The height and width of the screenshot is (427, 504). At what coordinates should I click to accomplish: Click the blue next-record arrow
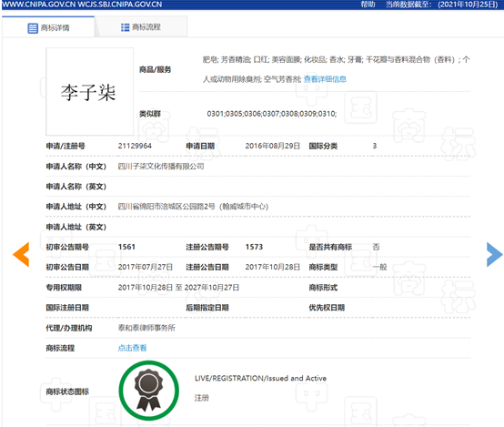(x=494, y=255)
